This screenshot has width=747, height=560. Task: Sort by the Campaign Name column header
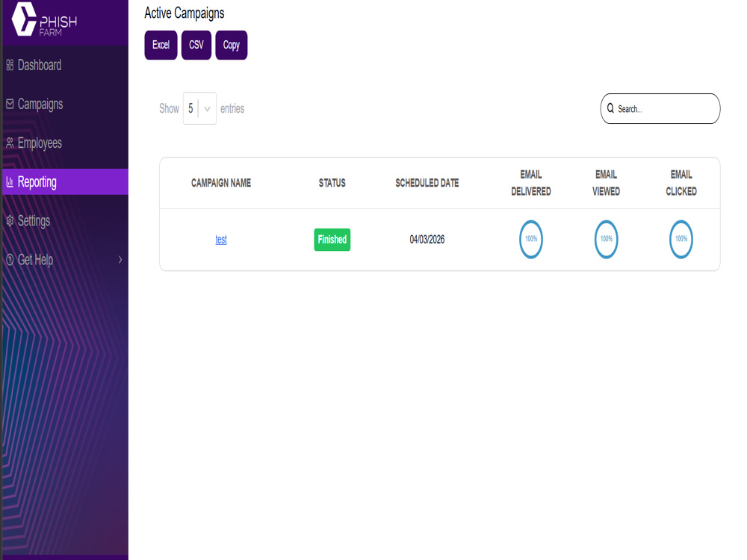[x=221, y=183]
